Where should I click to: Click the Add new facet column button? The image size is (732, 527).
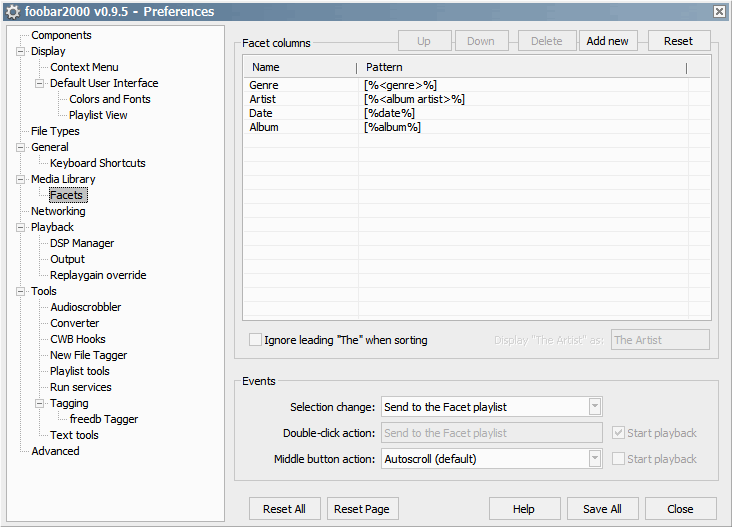tap(607, 41)
